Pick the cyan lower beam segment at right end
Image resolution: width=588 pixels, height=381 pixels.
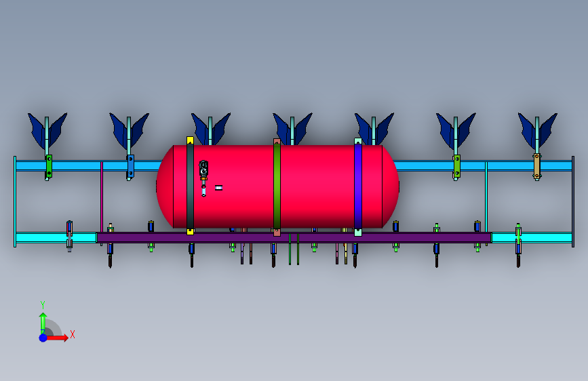pos(532,237)
